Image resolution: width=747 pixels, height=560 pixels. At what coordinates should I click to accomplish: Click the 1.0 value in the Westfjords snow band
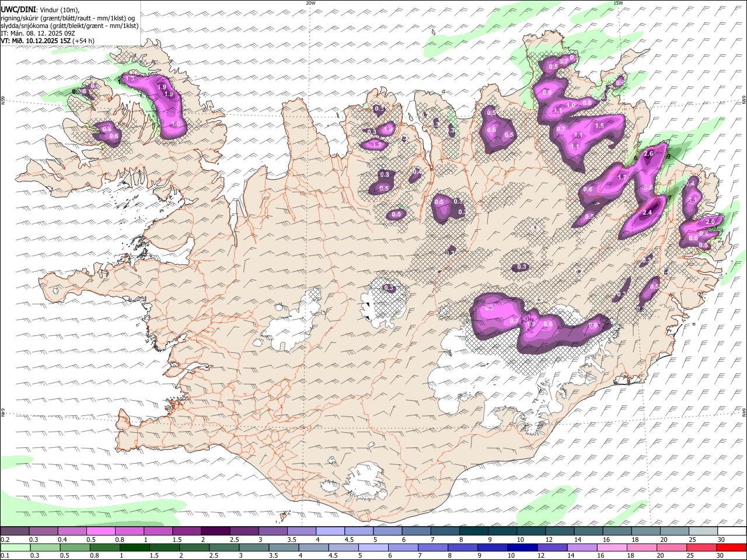click(x=176, y=124)
